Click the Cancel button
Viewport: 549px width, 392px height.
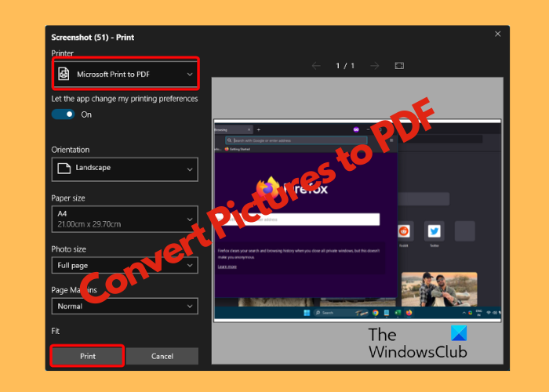(162, 356)
